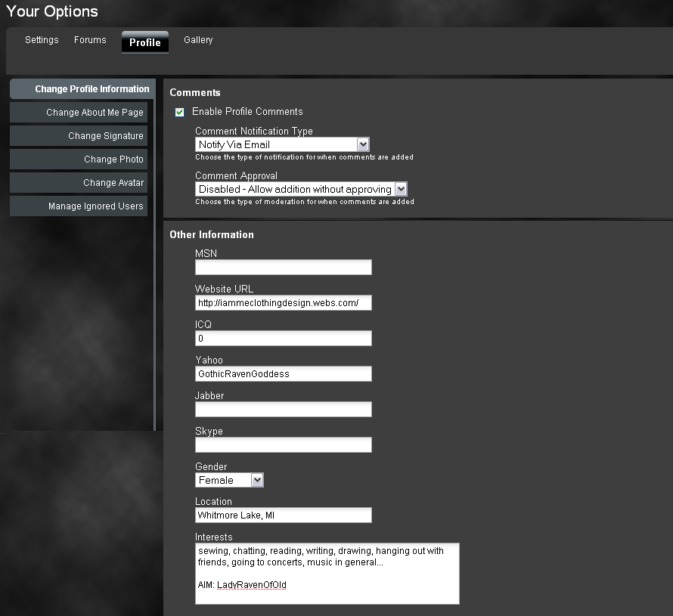This screenshot has width=673, height=616.
Task: Switch to the Settings tab
Action: [42, 40]
